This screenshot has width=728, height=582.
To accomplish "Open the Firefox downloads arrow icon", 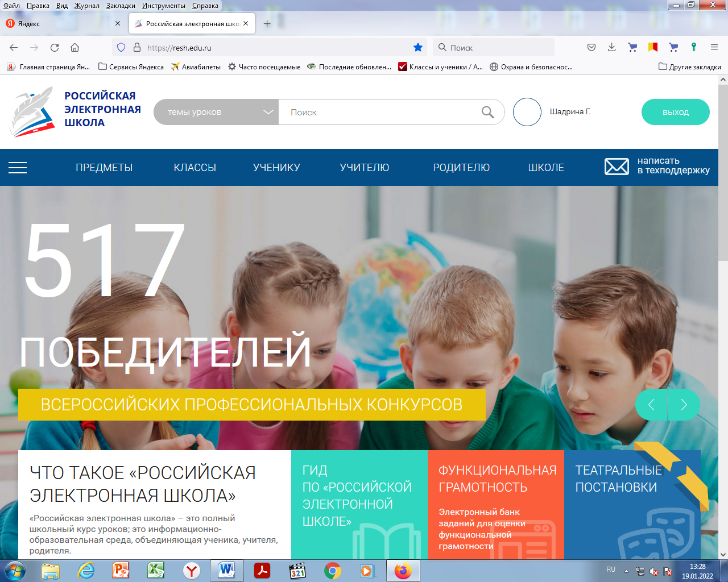I will (x=612, y=48).
